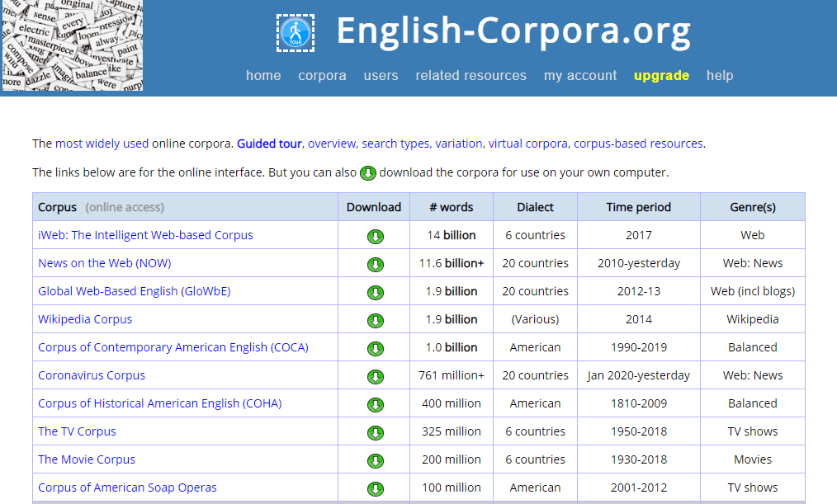Open the Guided tour link
Screen dimensions: 837x504
point(270,144)
